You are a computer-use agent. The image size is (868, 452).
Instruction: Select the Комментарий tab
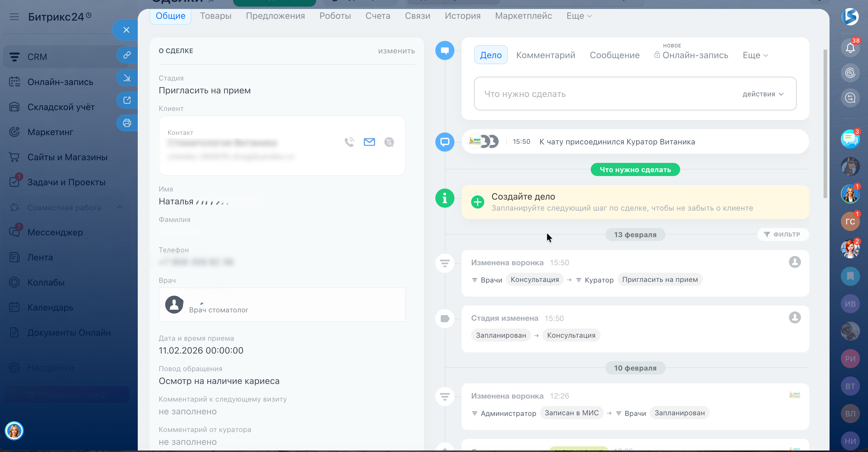(546, 55)
